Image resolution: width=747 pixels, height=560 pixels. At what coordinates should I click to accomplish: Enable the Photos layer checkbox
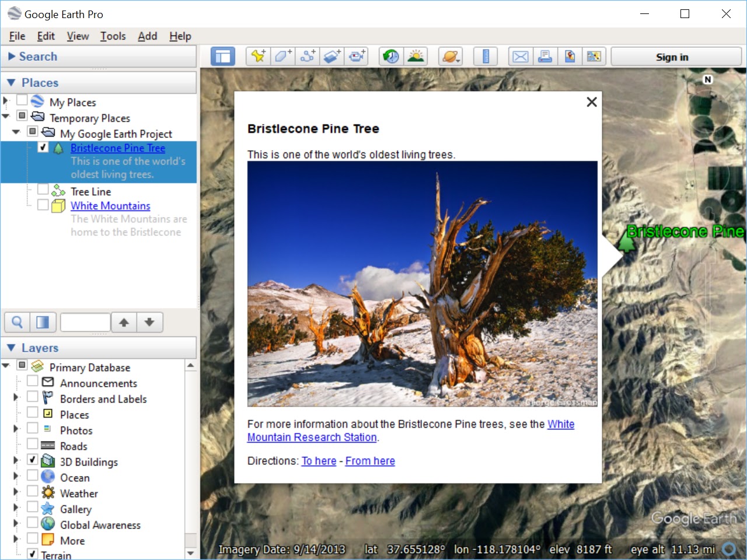tap(33, 428)
